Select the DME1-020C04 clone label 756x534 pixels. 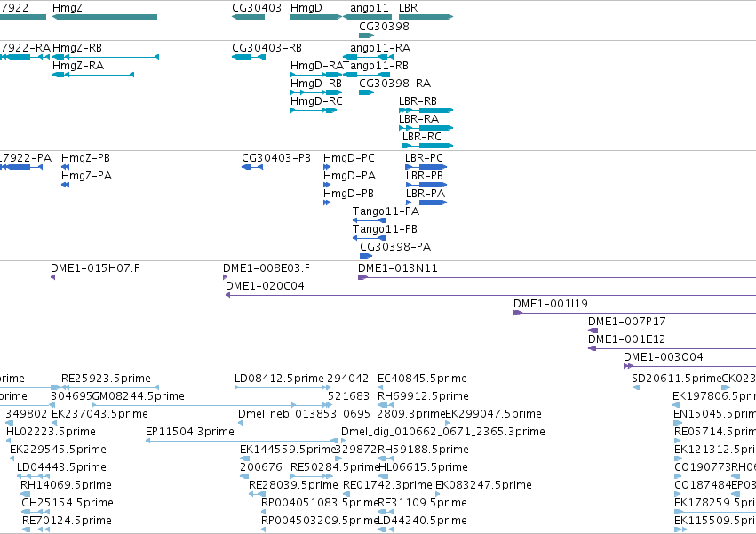point(265,286)
